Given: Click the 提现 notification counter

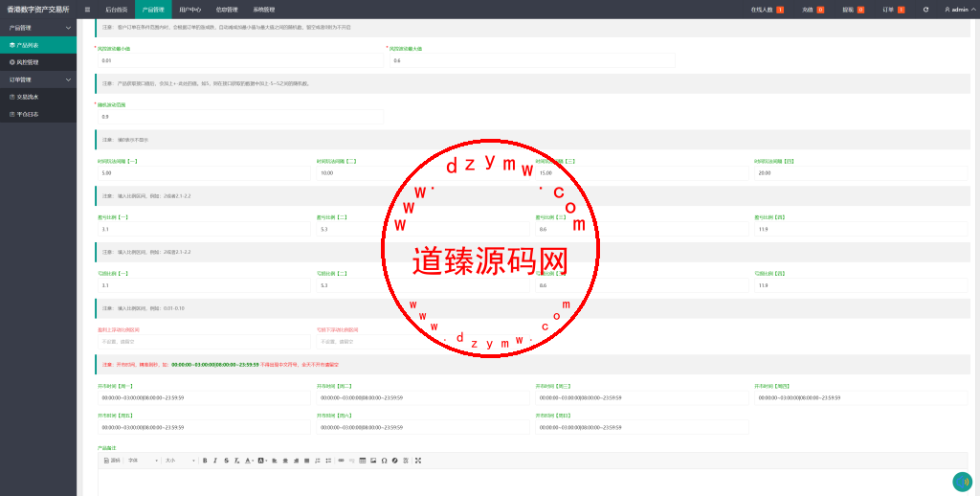Looking at the screenshot, I should (853, 10).
